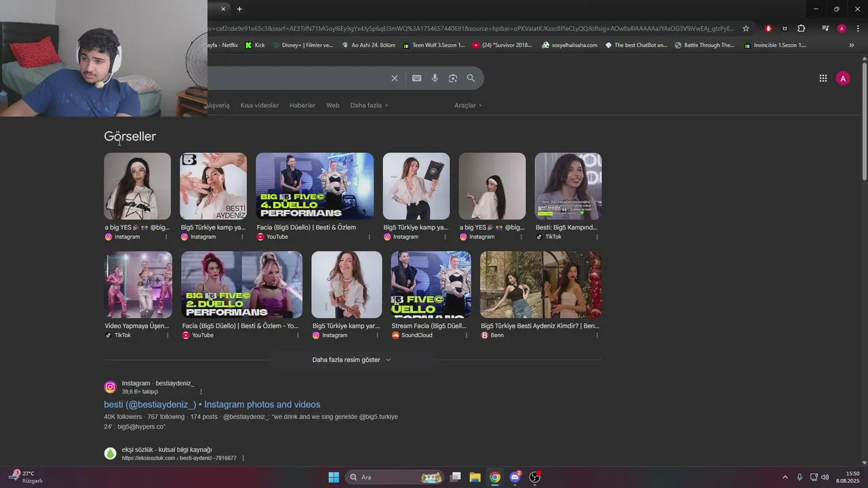The width and height of the screenshot is (868, 488).
Task: Click the magnifier search submit icon
Action: click(471, 78)
